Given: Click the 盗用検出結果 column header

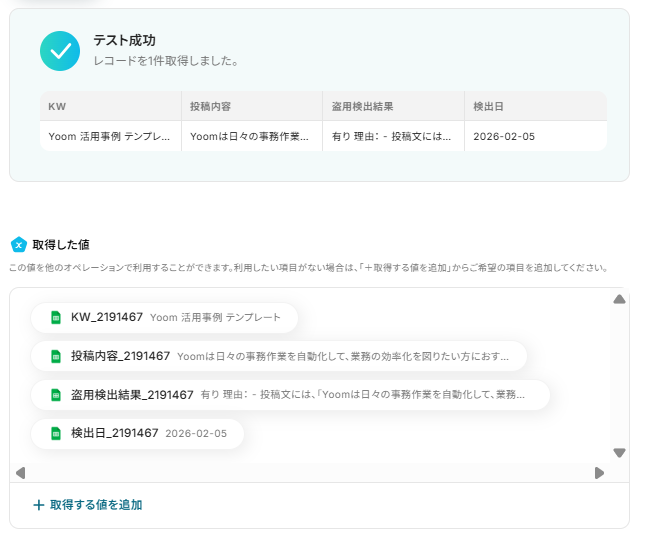Looking at the screenshot, I should tap(394, 106).
